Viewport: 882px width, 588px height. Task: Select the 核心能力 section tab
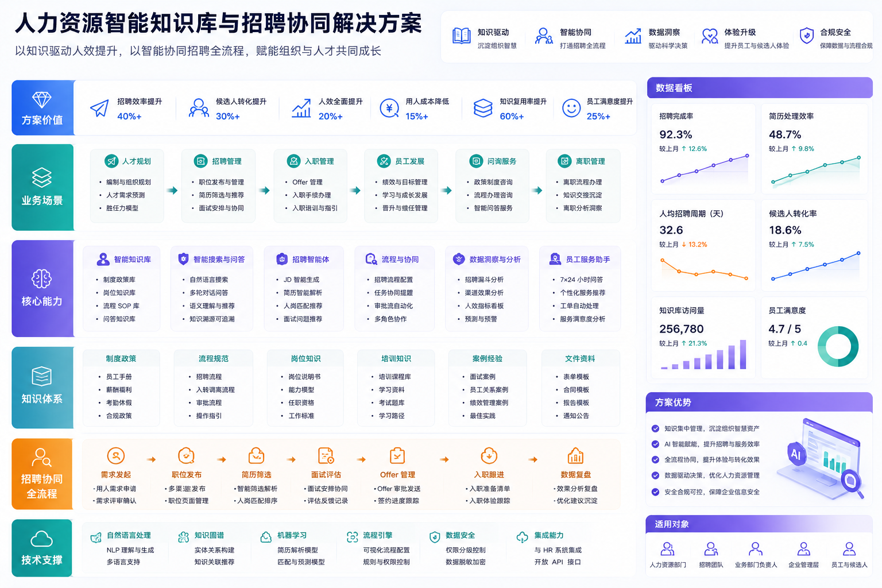tap(42, 288)
